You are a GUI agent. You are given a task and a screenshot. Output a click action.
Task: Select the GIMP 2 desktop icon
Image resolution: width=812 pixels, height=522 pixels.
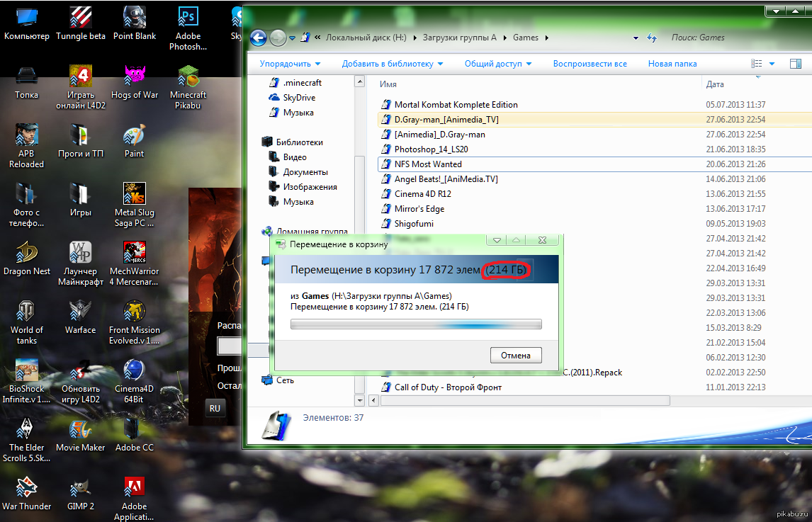pyautogui.click(x=80, y=488)
